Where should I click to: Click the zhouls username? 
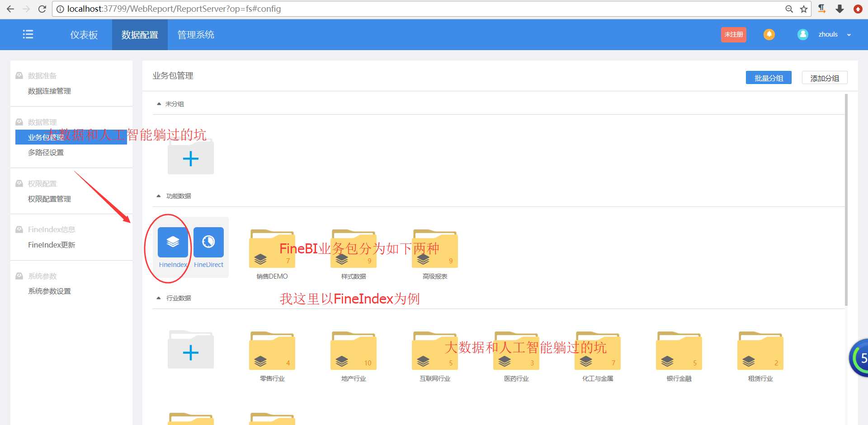(828, 34)
